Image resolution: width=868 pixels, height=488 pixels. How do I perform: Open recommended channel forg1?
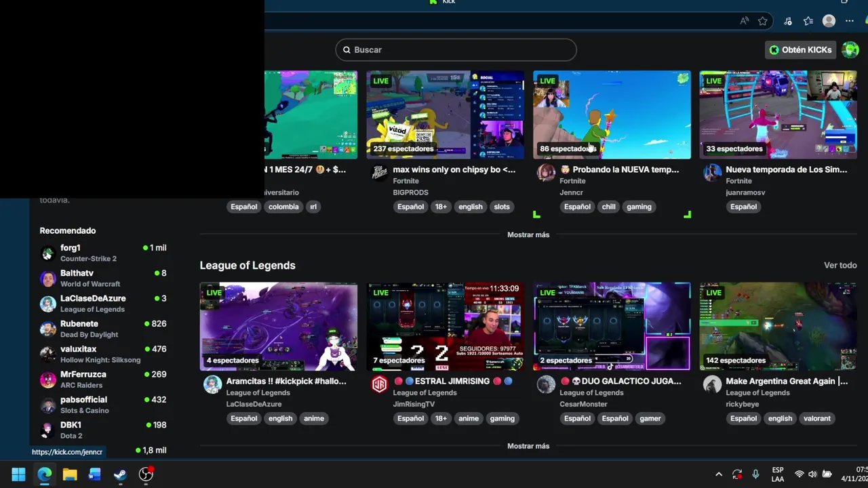click(x=103, y=253)
